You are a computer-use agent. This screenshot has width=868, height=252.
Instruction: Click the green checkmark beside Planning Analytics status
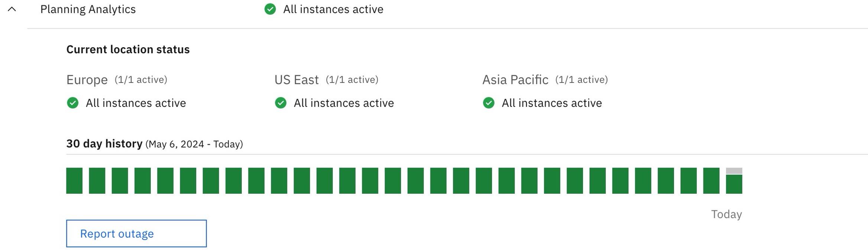(x=270, y=9)
